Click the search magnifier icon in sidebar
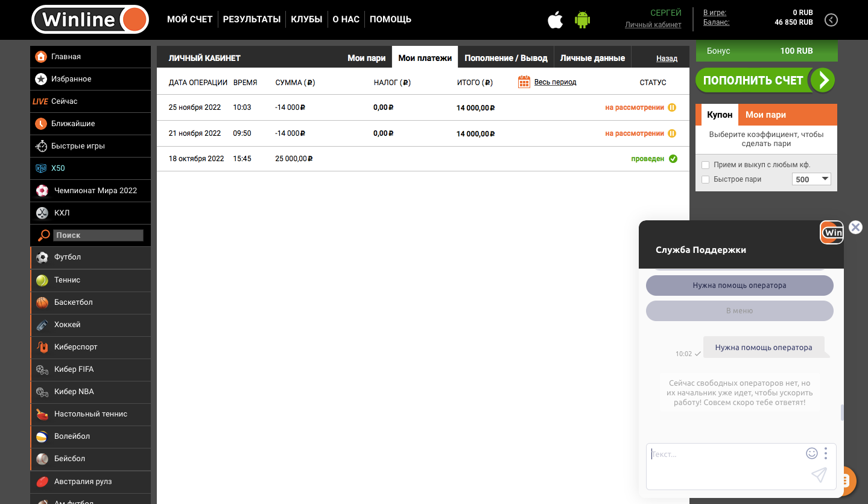Screen dimensions: 868x504 tap(43, 235)
